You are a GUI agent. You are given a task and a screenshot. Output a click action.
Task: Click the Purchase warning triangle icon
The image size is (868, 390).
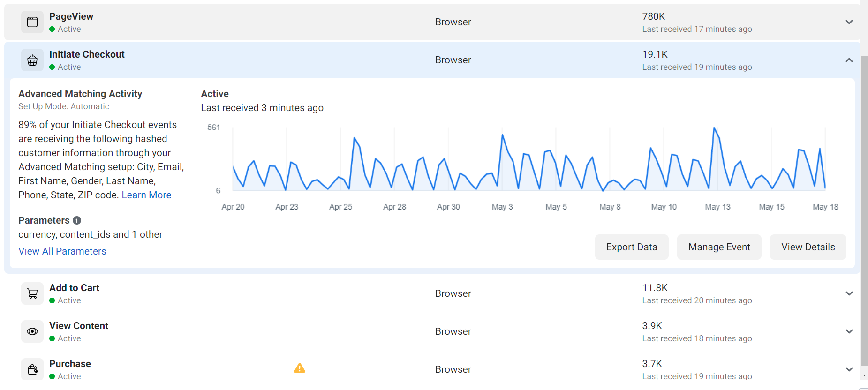click(x=300, y=368)
